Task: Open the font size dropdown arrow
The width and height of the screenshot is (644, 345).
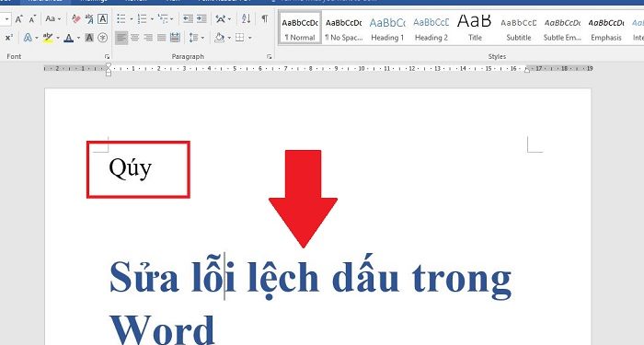Action: click(7, 19)
